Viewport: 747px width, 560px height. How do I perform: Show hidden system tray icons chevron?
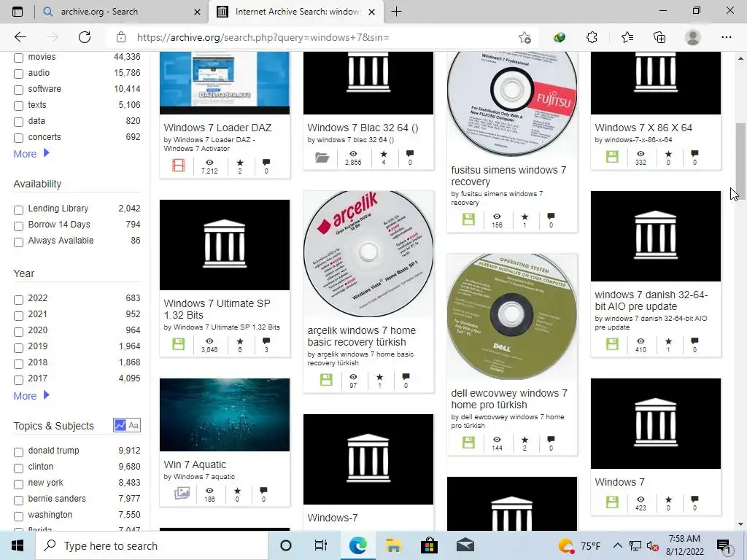617,545
